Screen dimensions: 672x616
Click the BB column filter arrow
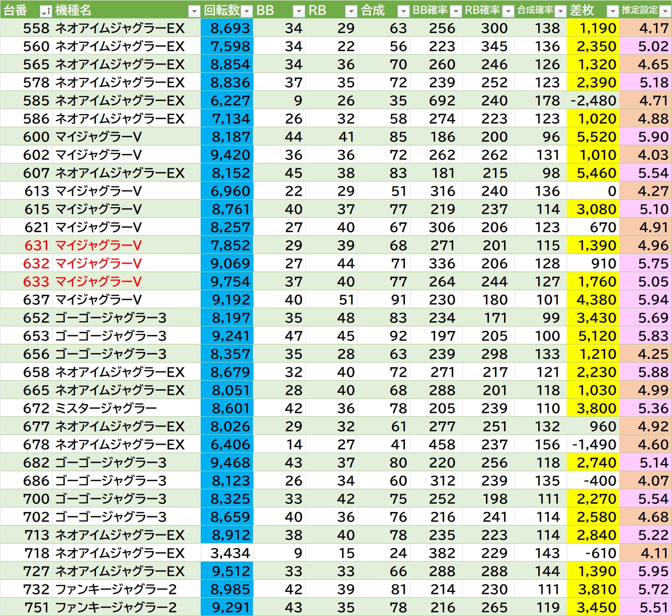coord(299,11)
